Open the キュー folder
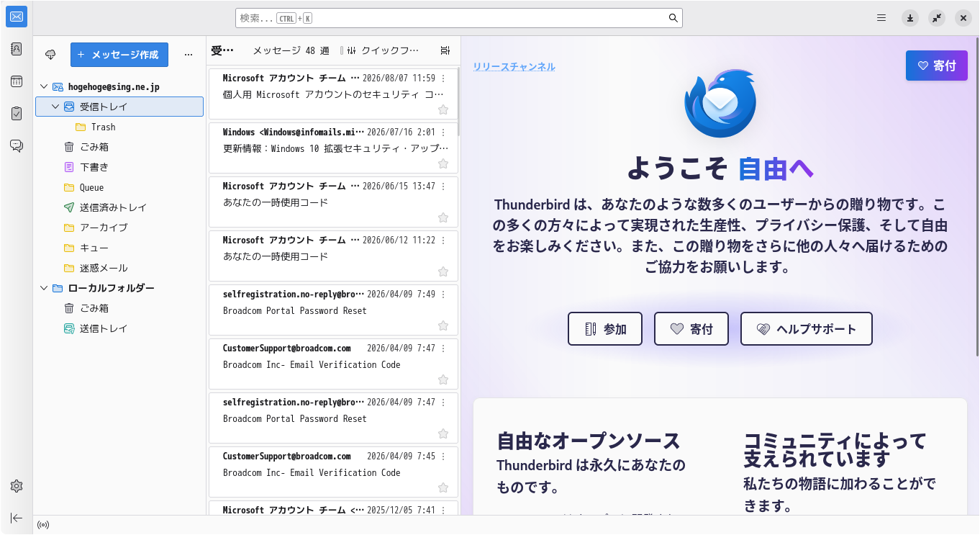Viewport: 980px width, 535px height. tap(119, 248)
